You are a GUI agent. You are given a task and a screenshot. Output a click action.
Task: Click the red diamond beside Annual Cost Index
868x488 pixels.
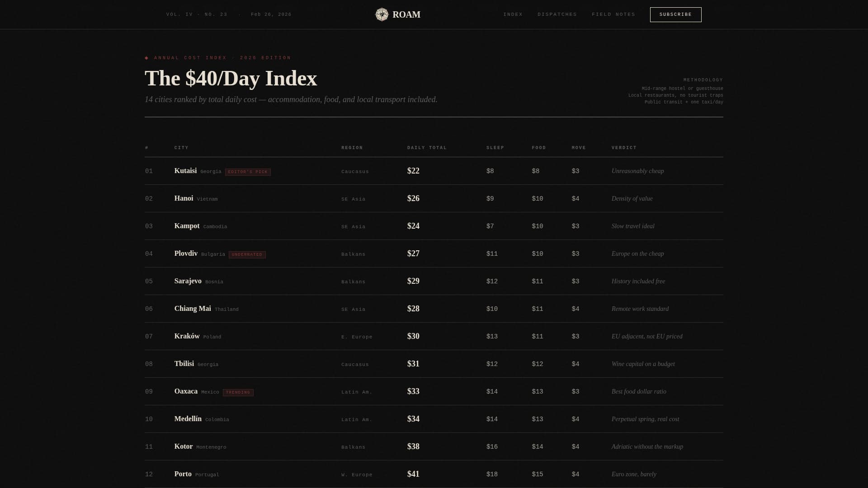(x=146, y=58)
